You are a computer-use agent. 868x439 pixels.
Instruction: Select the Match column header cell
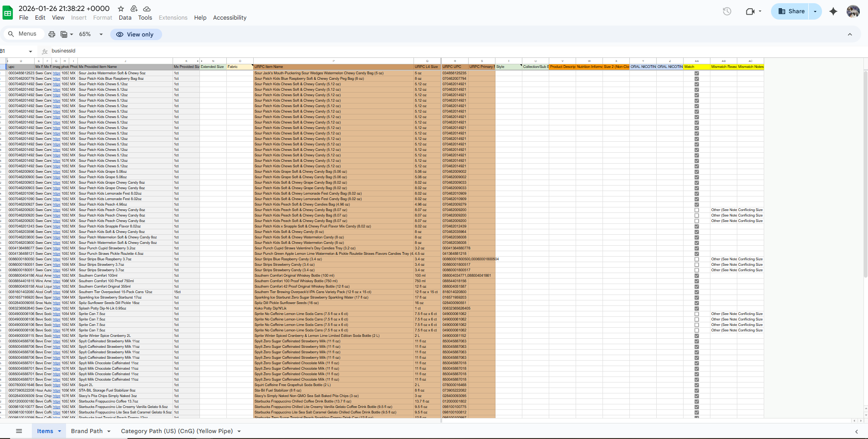tap(697, 67)
